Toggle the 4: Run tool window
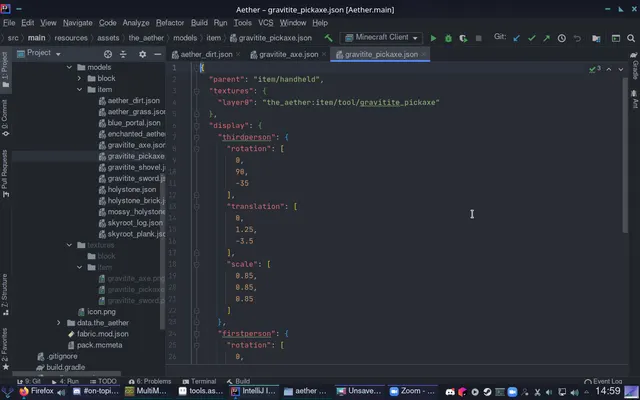The width and height of the screenshot is (640, 400). pos(65,381)
